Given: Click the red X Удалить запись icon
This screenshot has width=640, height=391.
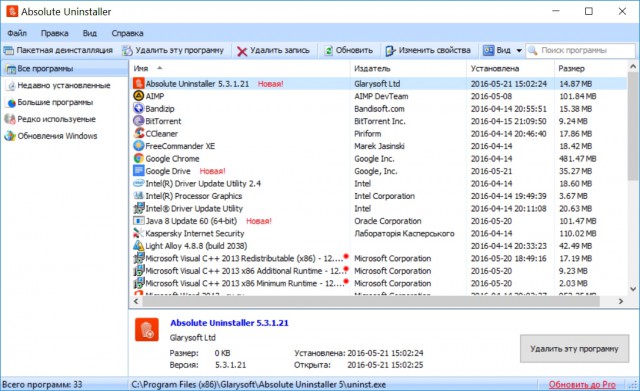Looking at the screenshot, I should point(242,51).
